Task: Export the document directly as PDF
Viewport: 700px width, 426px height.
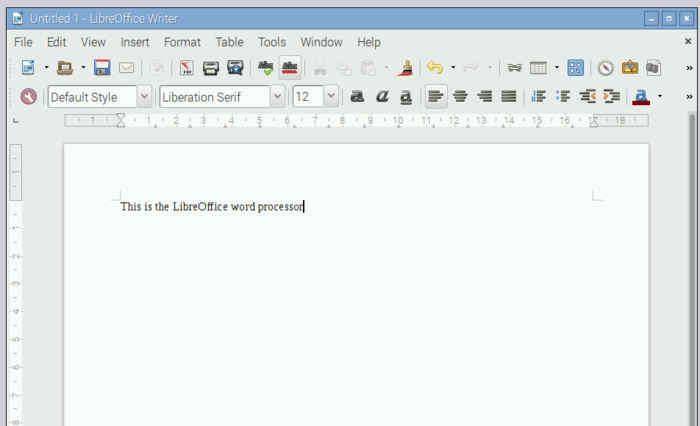Action: coord(186,68)
